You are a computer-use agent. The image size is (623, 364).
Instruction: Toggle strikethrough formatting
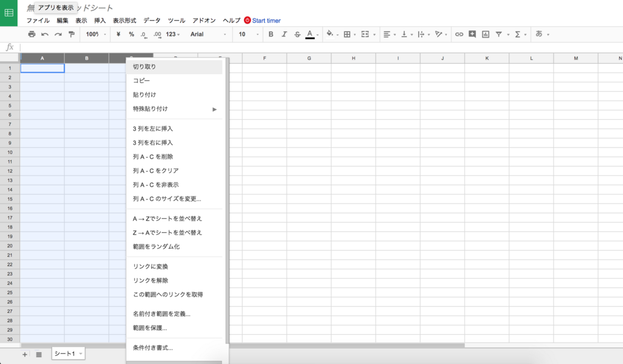pos(297,34)
